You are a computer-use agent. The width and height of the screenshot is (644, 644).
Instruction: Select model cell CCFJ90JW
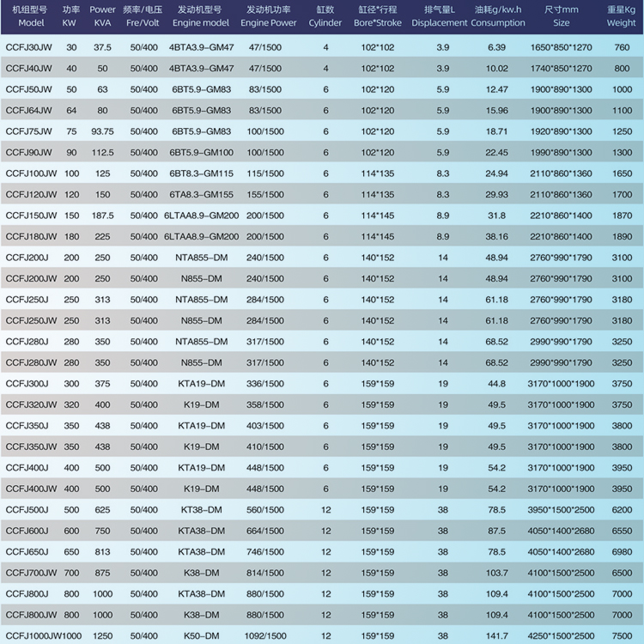coord(28,152)
